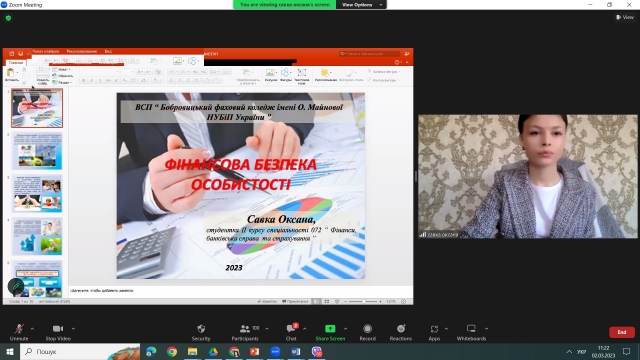640x360 pixels.
Task: Open Google Chrome from the taskbar
Action: [x=172, y=351]
